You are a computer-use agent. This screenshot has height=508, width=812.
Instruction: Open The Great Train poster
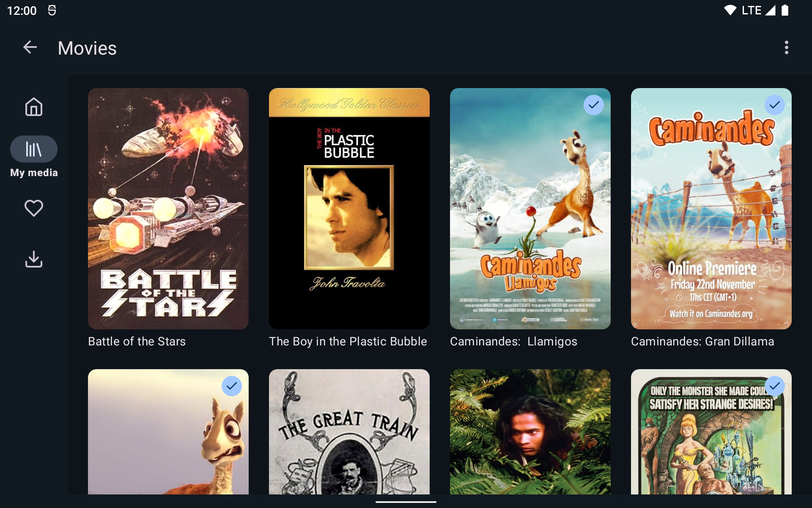click(349, 432)
